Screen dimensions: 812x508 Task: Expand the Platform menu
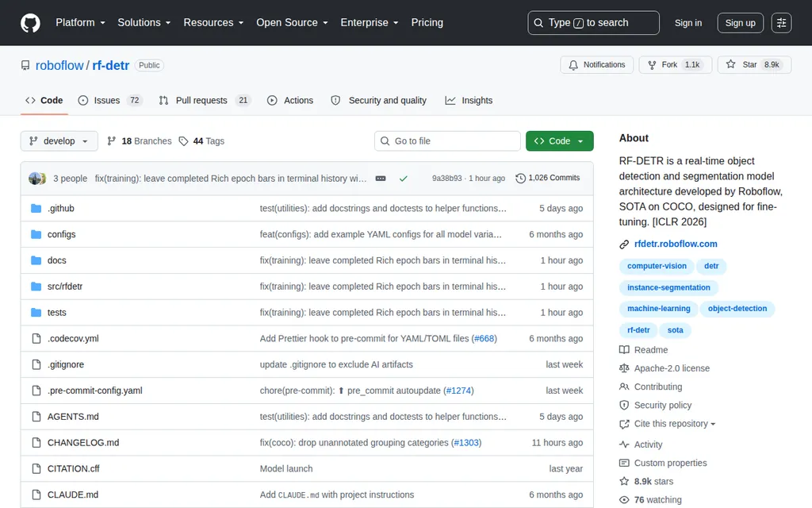[x=80, y=23]
